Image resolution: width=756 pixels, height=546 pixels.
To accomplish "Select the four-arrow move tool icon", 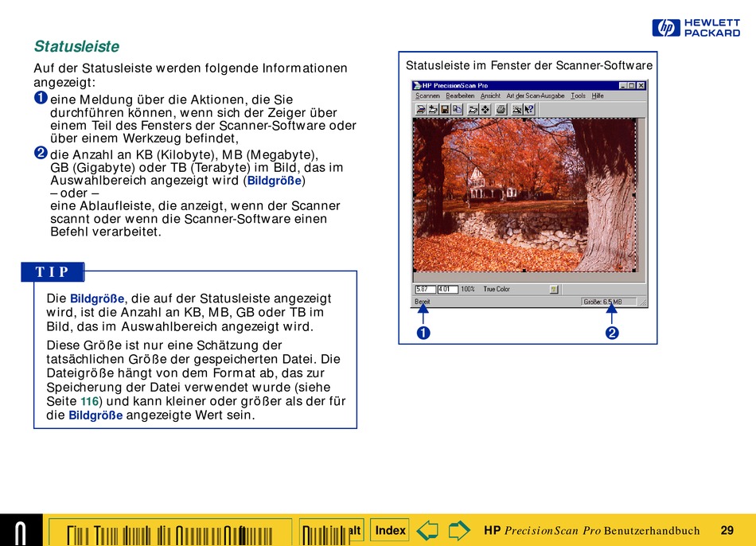I will (485, 110).
